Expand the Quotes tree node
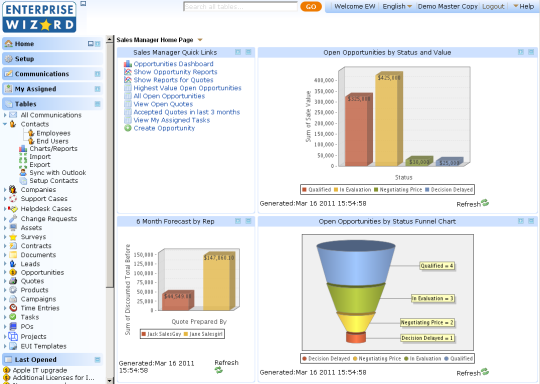The width and height of the screenshot is (540, 384). tap(5, 281)
